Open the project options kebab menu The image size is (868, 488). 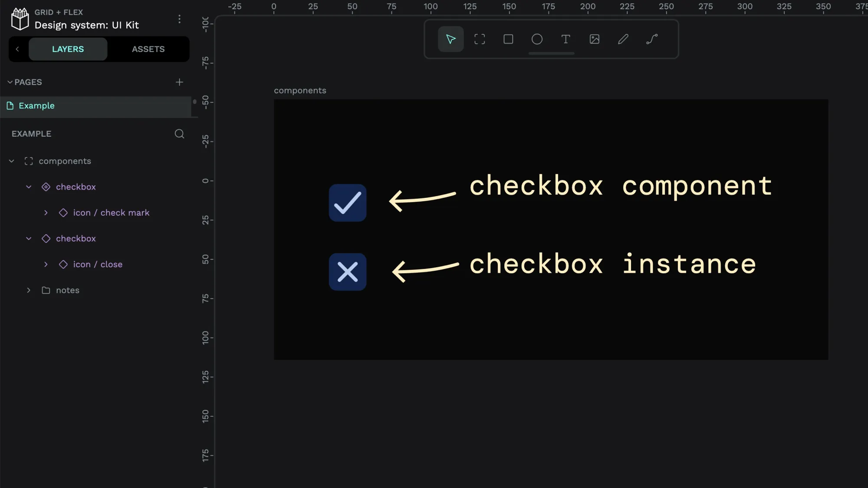(179, 19)
